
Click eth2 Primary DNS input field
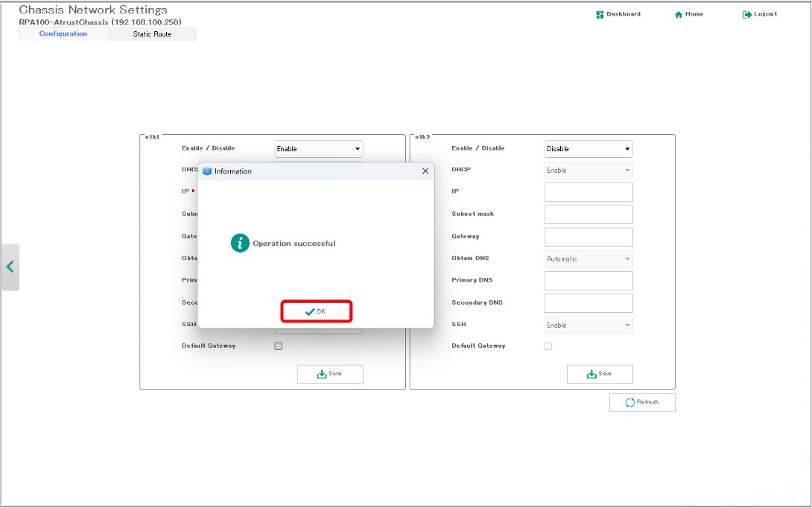click(x=589, y=281)
